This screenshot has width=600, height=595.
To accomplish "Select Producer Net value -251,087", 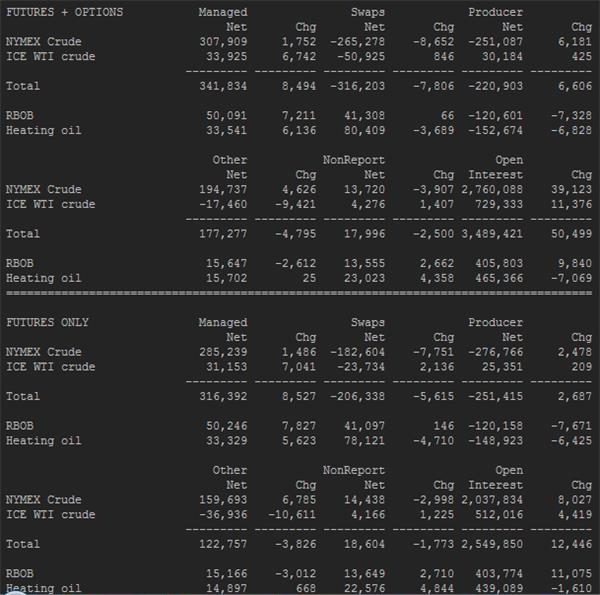I will tap(496, 42).
